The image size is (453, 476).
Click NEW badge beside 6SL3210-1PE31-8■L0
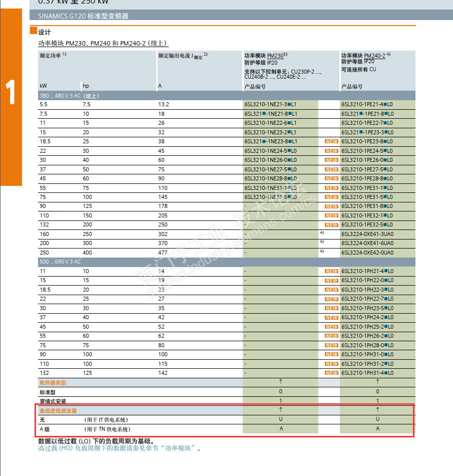coord(331,206)
